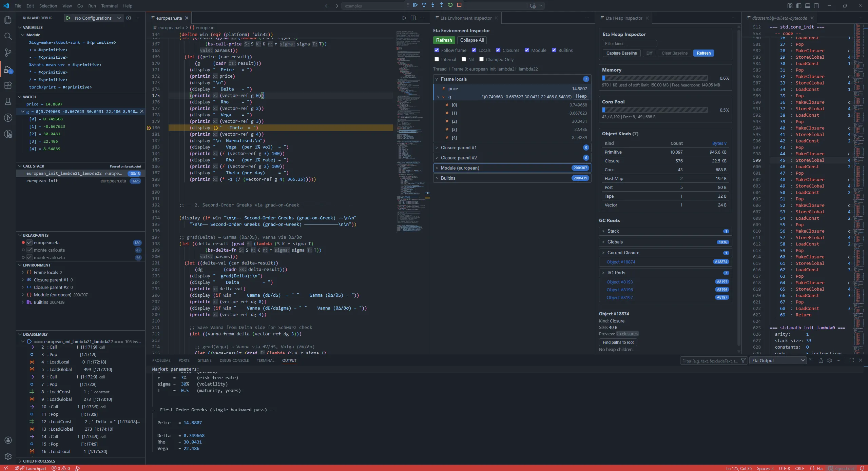Toggle the Builtins checkbox
This screenshot has height=471, width=868.
[554, 50]
